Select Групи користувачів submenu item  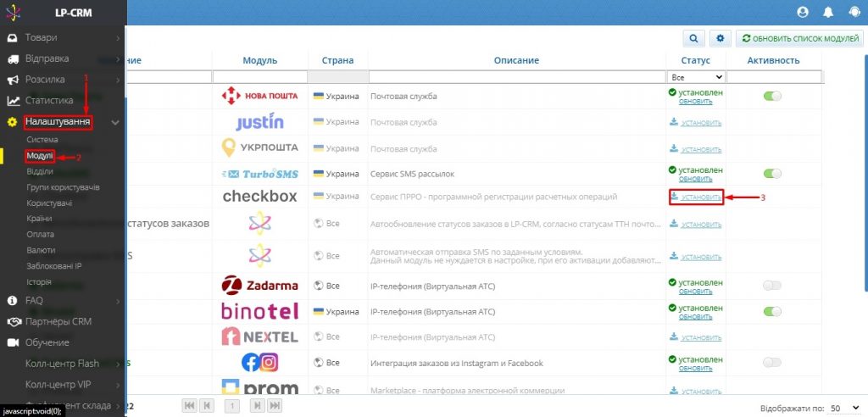63,187
